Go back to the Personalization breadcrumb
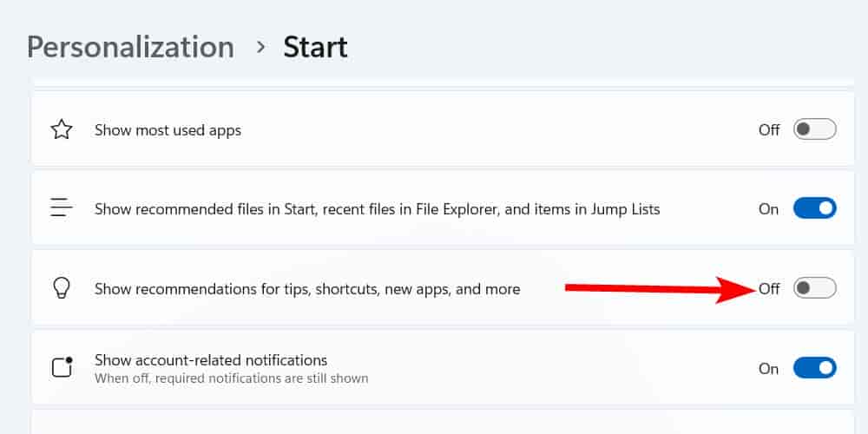Viewport: 868px width, 434px height. pyautogui.click(x=131, y=47)
